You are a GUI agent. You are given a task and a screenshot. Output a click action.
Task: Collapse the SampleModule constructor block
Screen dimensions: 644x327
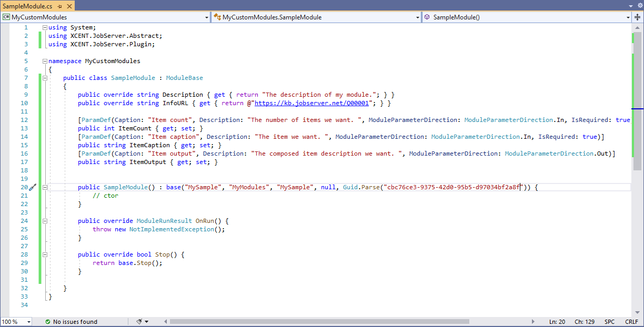tap(45, 187)
